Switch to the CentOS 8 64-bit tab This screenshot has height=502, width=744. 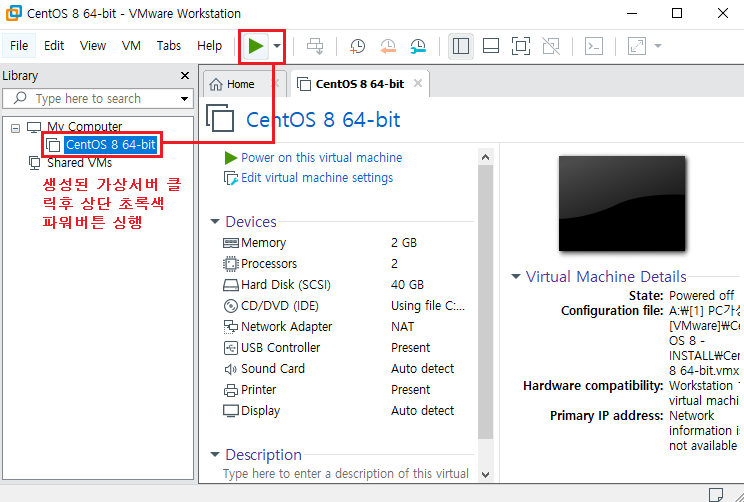[x=360, y=84]
